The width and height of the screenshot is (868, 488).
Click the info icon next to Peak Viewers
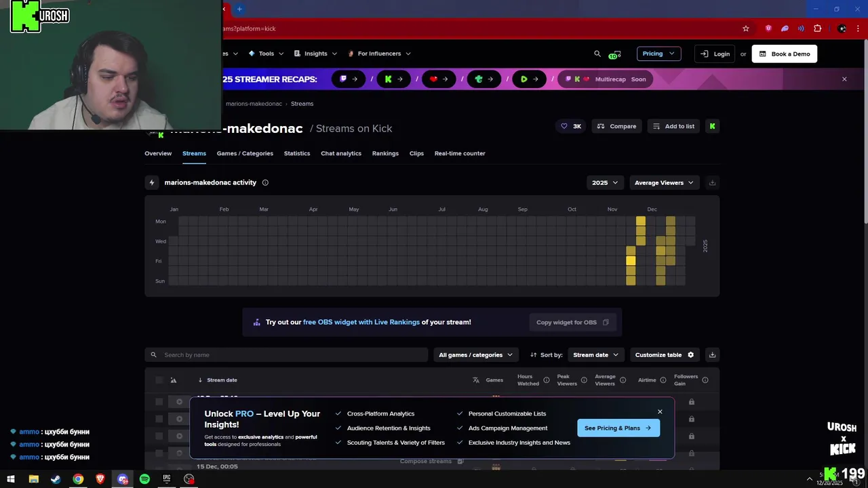pyautogui.click(x=584, y=380)
